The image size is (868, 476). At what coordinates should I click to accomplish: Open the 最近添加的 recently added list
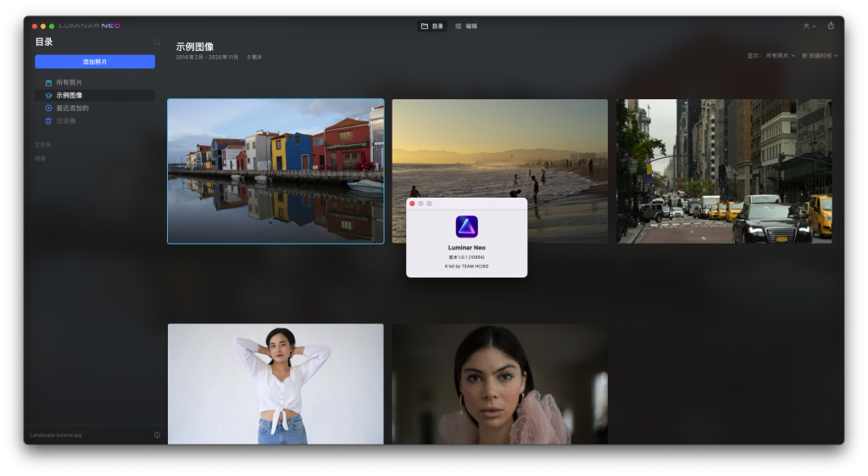[x=95, y=108]
